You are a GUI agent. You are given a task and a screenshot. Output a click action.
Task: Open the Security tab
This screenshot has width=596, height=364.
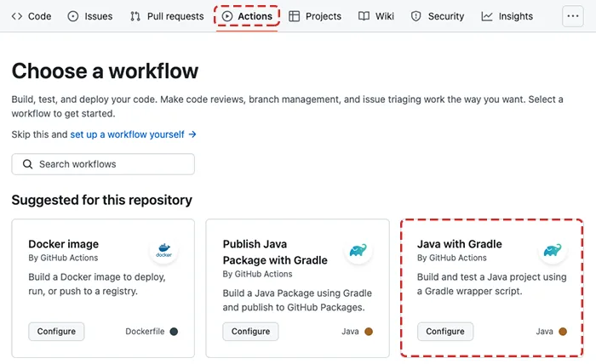tap(438, 16)
